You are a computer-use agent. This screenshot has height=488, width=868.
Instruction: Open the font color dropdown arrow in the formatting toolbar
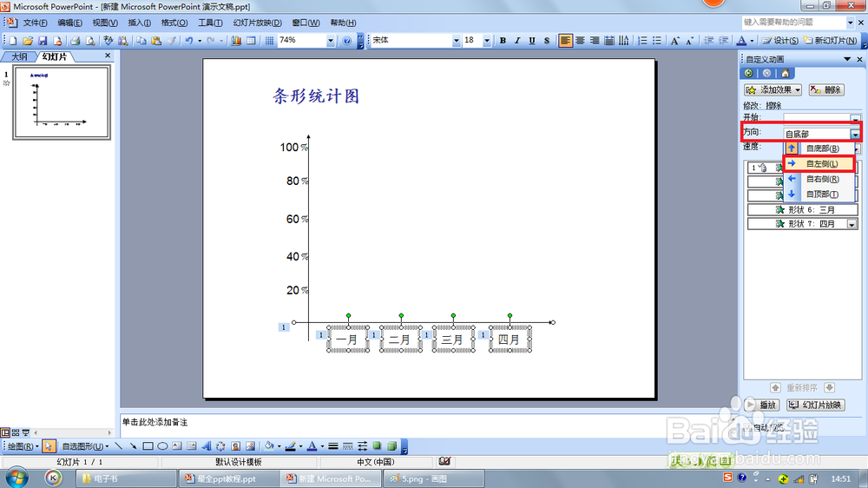[752, 41]
